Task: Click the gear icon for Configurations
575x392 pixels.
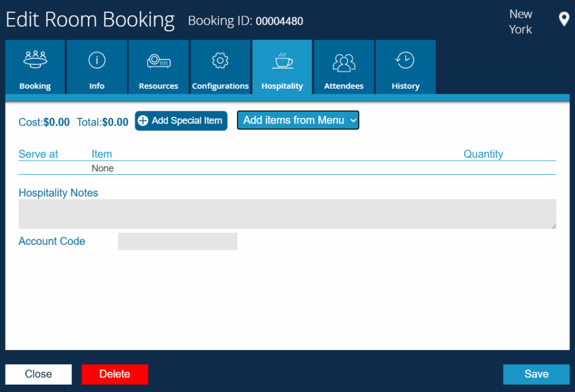Action: (x=220, y=60)
